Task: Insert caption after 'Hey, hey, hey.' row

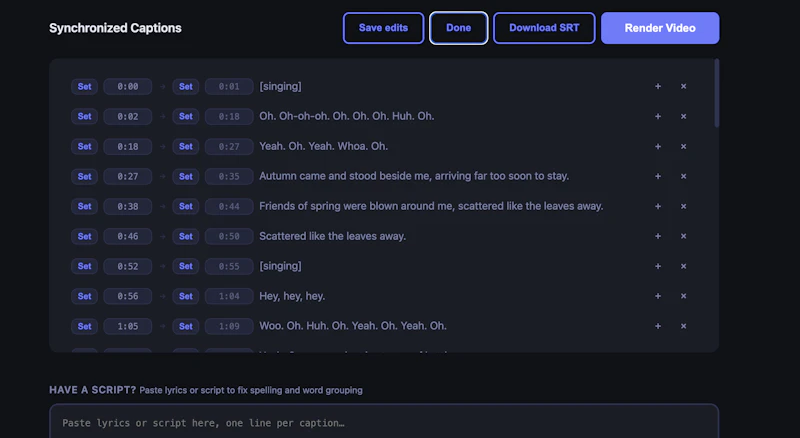Action: click(x=658, y=296)
